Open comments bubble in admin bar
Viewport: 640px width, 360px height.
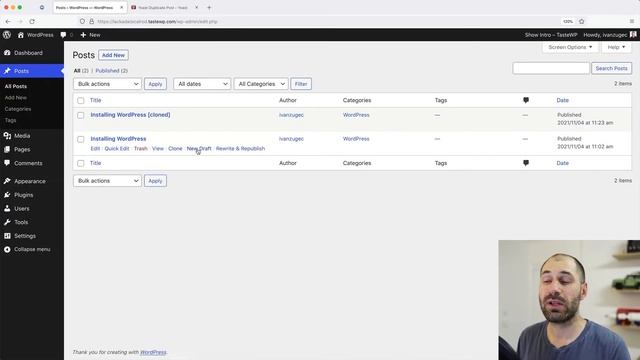pos(63,35)
